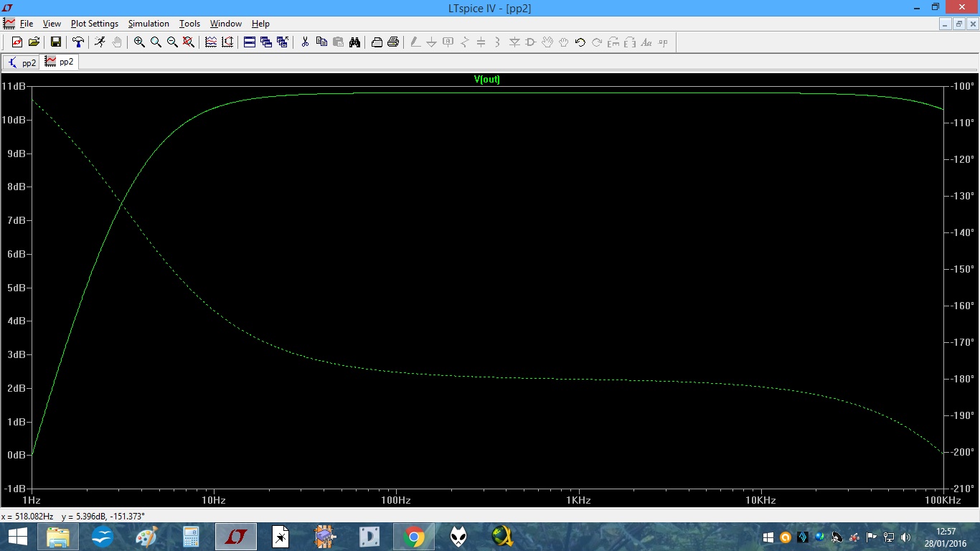Open Print Setup printer icon

tap(377, 42)
